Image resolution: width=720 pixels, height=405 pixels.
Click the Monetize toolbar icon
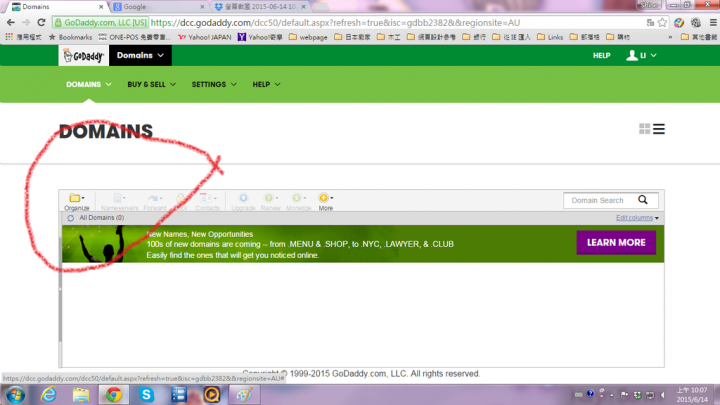click(298, 201)
